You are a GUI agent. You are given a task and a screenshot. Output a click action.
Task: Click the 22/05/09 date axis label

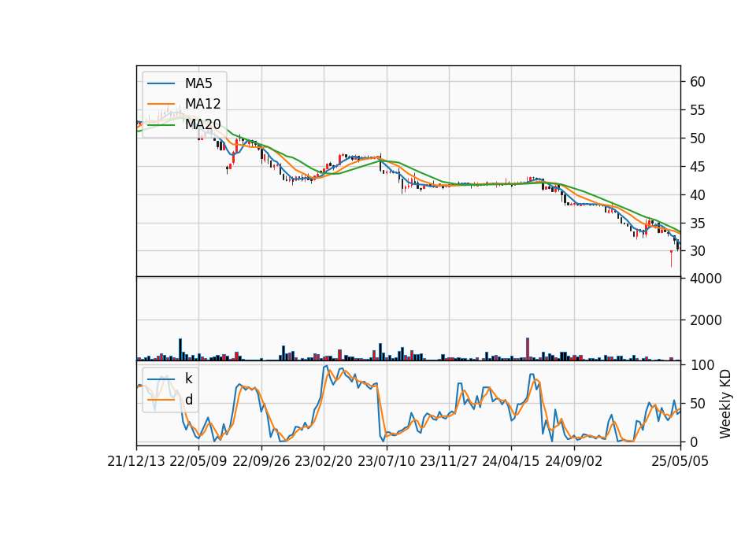(198, 461)
